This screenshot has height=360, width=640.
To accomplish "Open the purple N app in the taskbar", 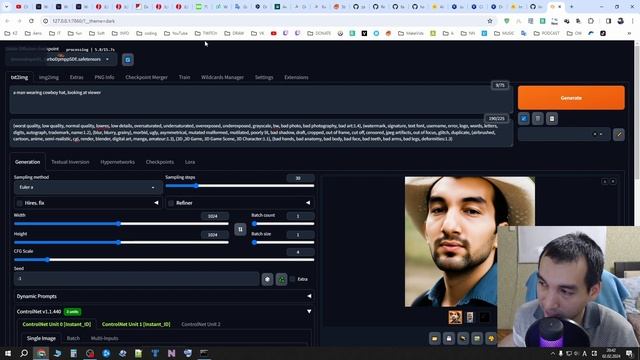I will click(x=171, y=353).
